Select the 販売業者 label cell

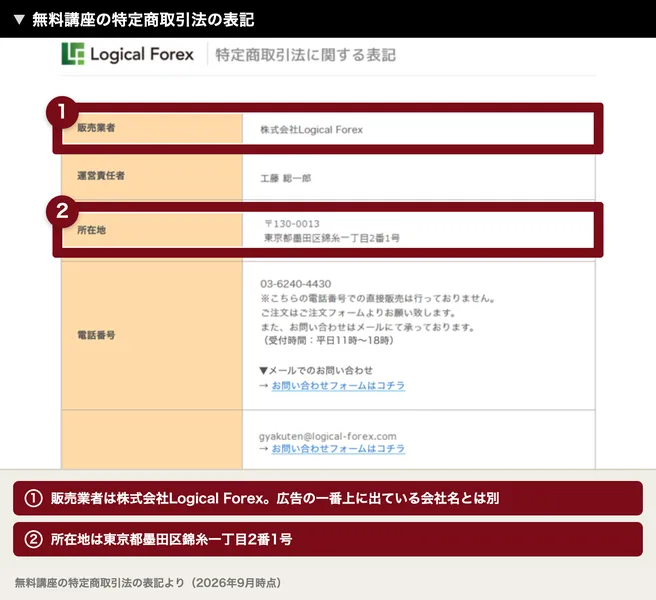point(152,128)
